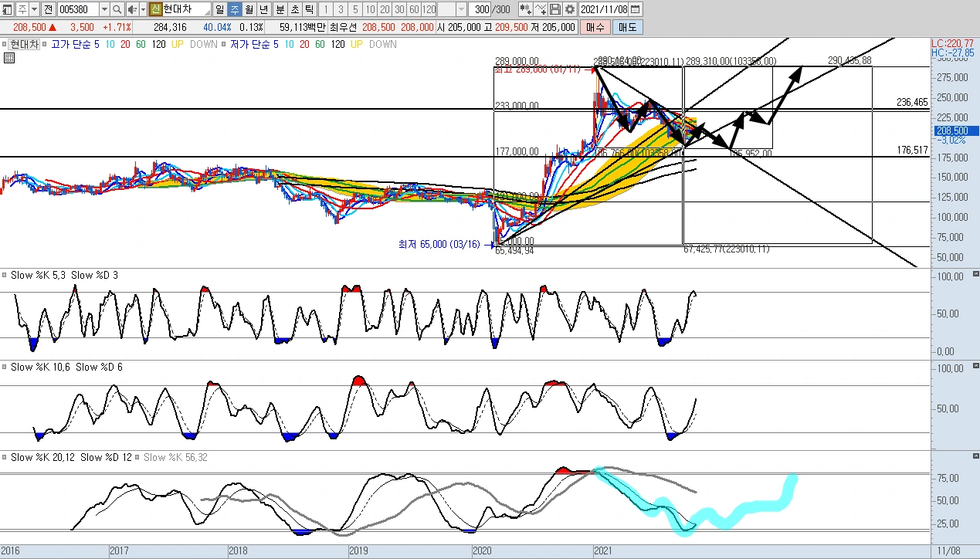Click the 매도 sell button
980x559 pixels.
tap(627, 27)
